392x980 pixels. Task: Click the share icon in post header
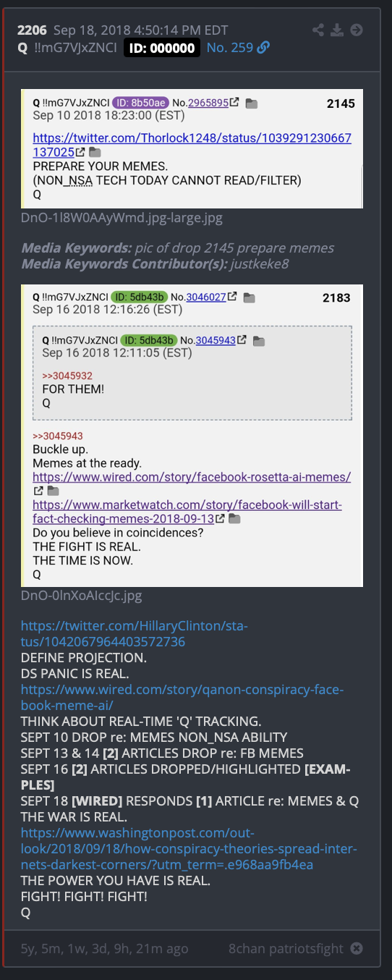click(x=318, y=30)
